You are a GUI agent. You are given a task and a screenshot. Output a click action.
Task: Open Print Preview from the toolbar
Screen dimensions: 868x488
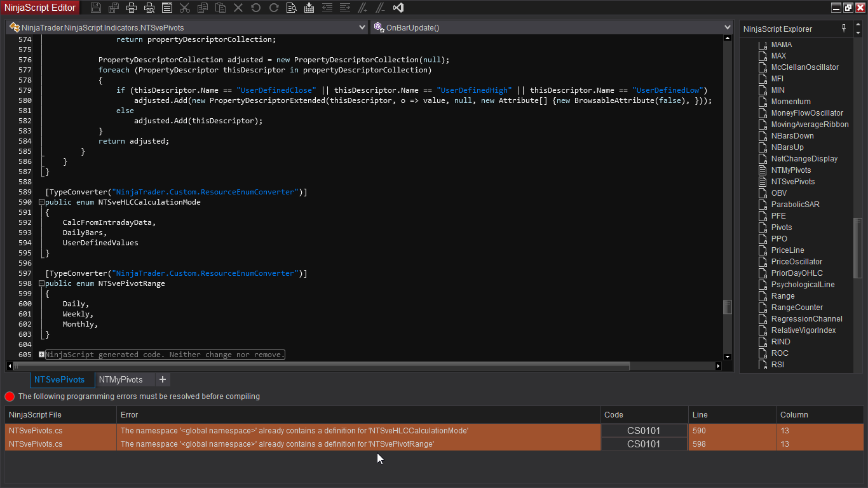149,8
